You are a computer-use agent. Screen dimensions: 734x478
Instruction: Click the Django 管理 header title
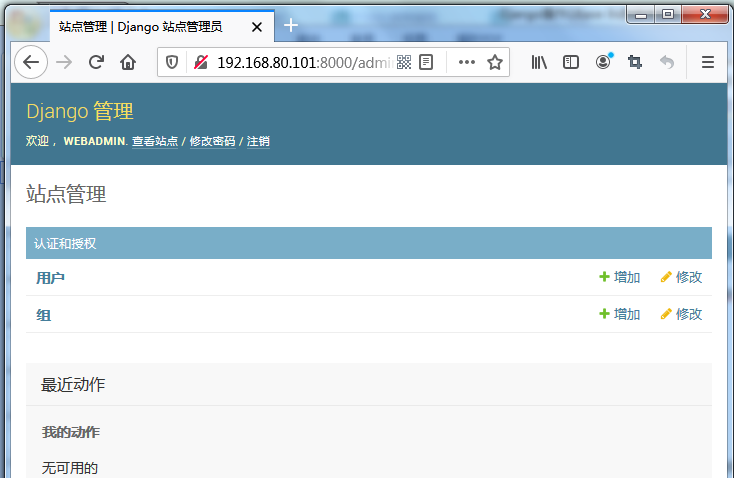pyautogui.click(x=80, y=111)
